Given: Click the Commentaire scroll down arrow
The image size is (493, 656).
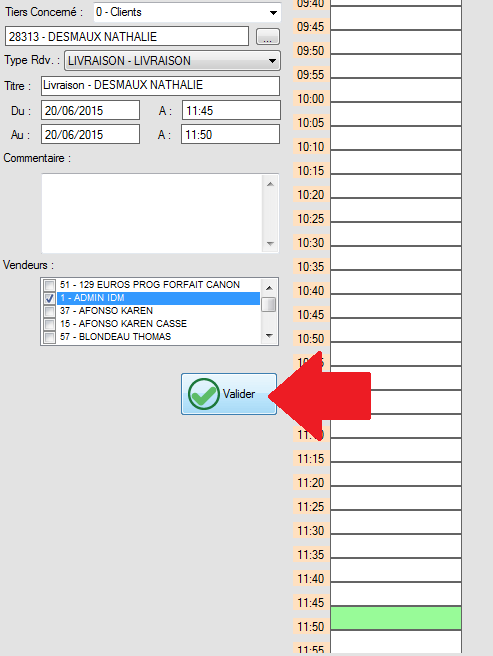Looking at the screenshot, I should pyautogui.click(x=270, y=243).
